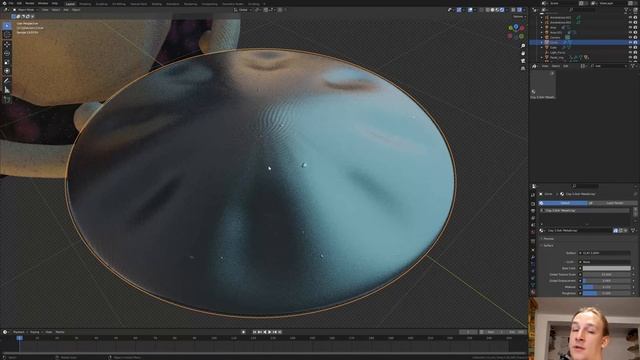Click the timeline playhead frame marker

[x=19, y=338]
